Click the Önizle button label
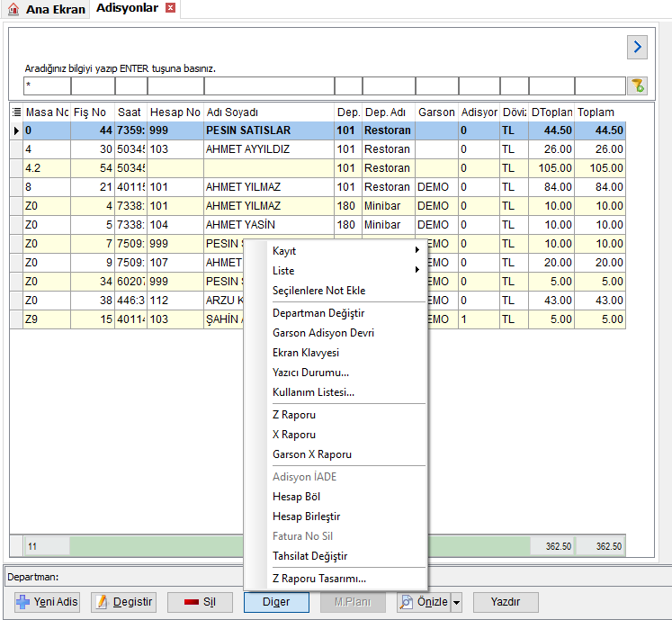 point(432,602)
